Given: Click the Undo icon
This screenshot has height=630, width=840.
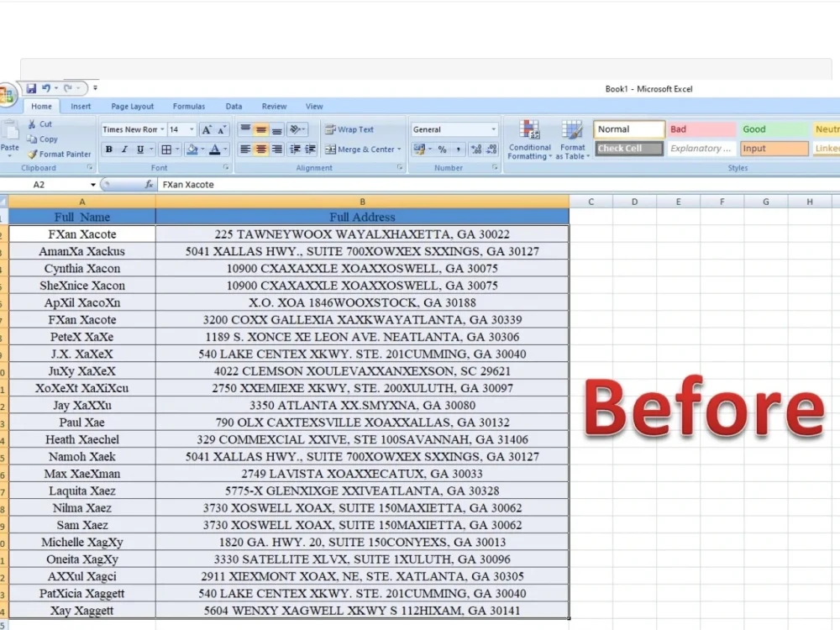Looking at the screenshot, I should coord(46,88).
